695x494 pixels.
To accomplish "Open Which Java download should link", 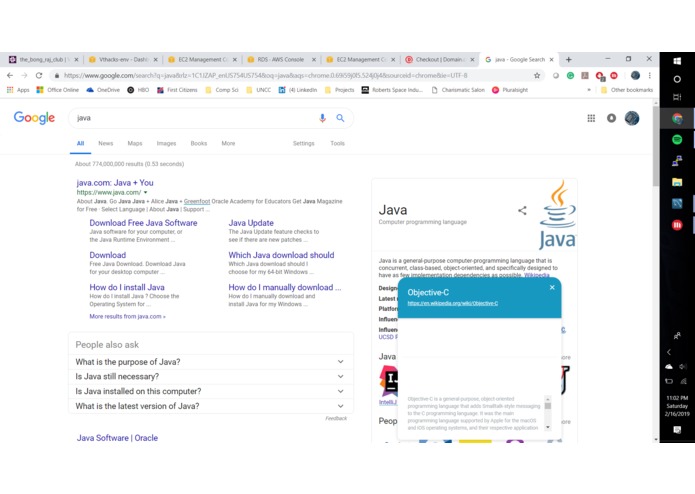I will coord(281,255).
